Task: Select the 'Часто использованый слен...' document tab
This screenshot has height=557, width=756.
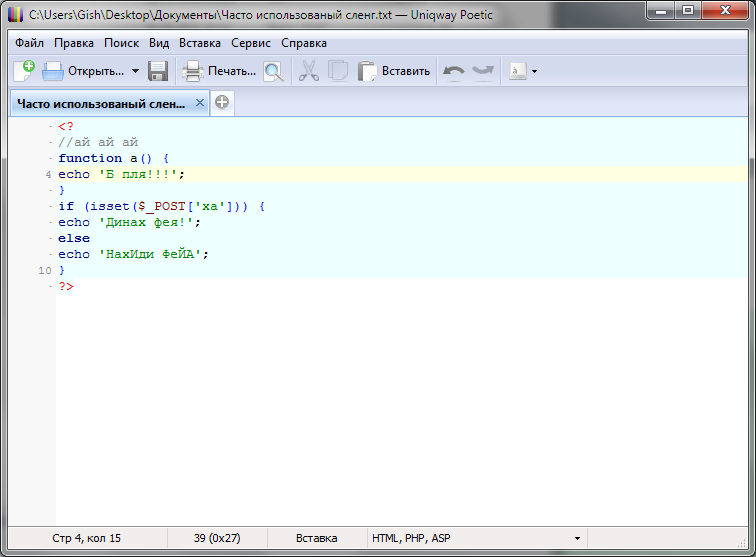Action: pos(100,102)
